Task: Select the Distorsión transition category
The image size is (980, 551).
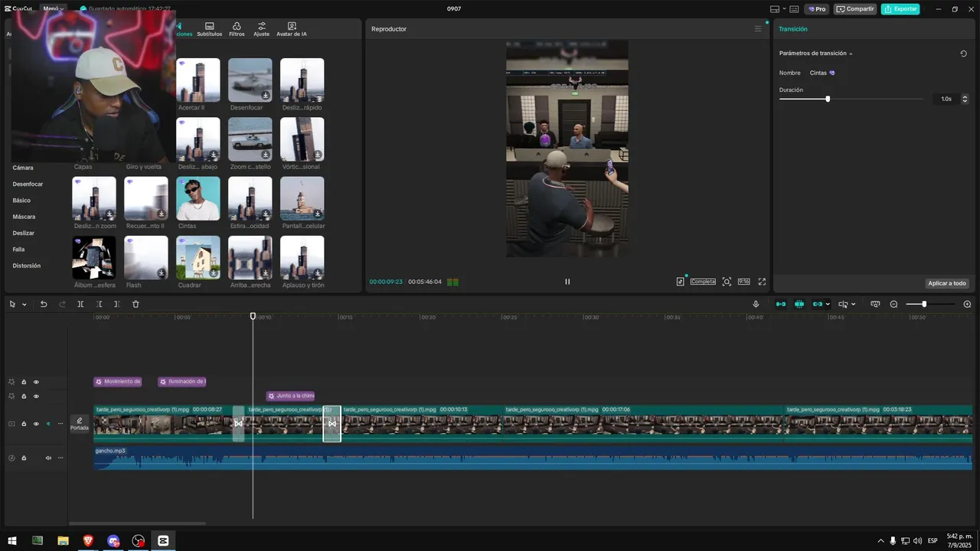Action: (27, 266)
